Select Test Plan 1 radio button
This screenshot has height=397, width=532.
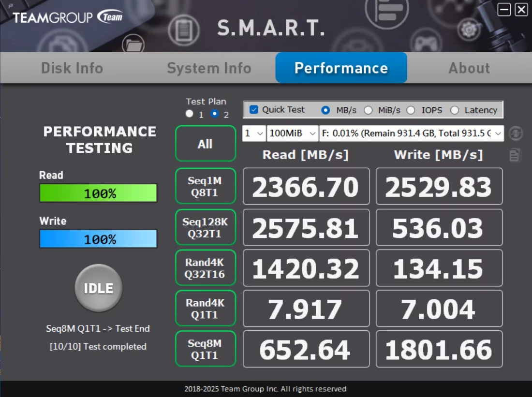189,114
